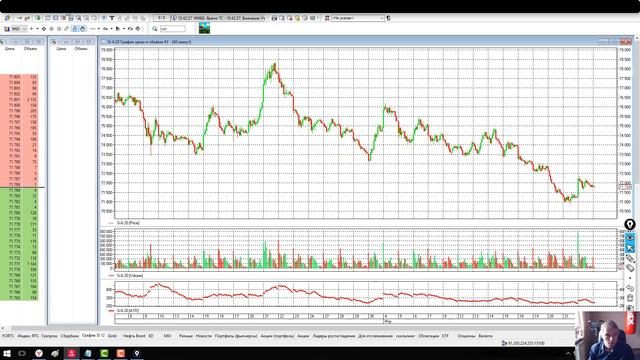This screenshot has width=640, height=360.
Task: Open dropdown arrow next to crosshair tool
Action: (x=37, y=29)
